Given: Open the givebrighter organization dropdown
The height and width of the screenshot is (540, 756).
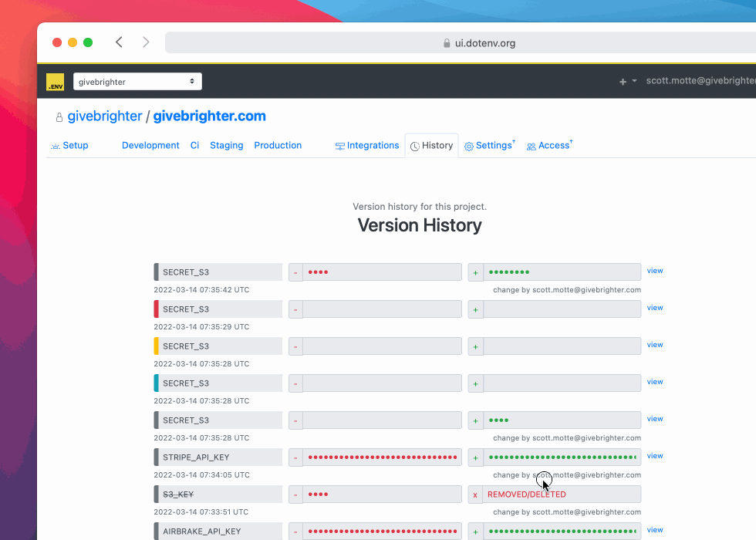Looking at the screenshot, I should click(137, 82).
